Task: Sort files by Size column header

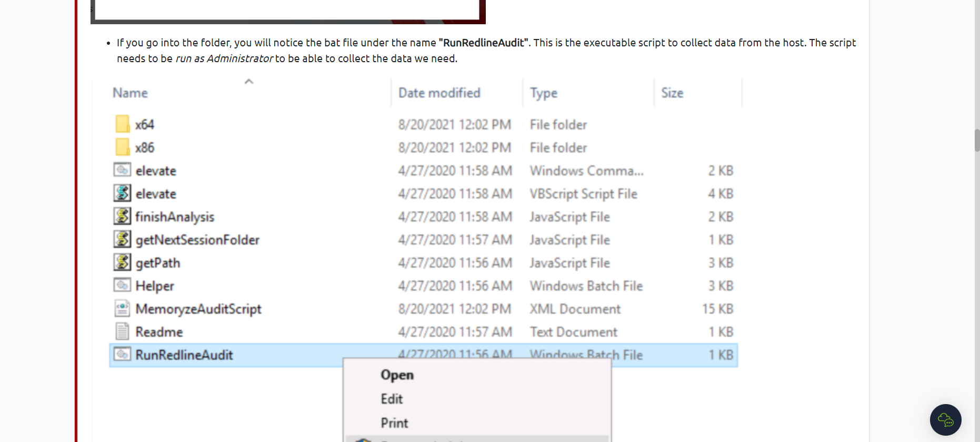Action: tap(672, 93)
